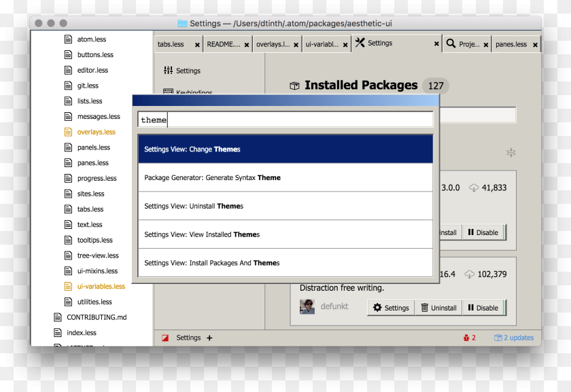Image resolution: width=571 pixels, height=392 pixels.
Task: Run 'Settings View: Install Packages And Themes'
Action: click(x=285, y=263)
